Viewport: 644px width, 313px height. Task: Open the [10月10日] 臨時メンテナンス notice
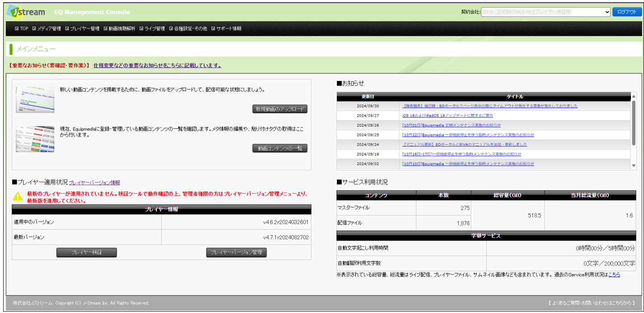(468, 164)
